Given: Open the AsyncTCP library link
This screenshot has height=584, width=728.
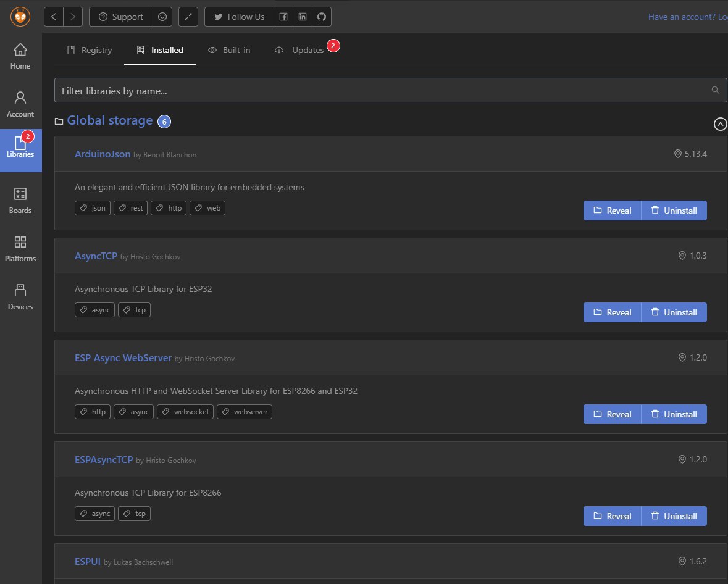Looking at the screenshot, I should pos(96,256).
